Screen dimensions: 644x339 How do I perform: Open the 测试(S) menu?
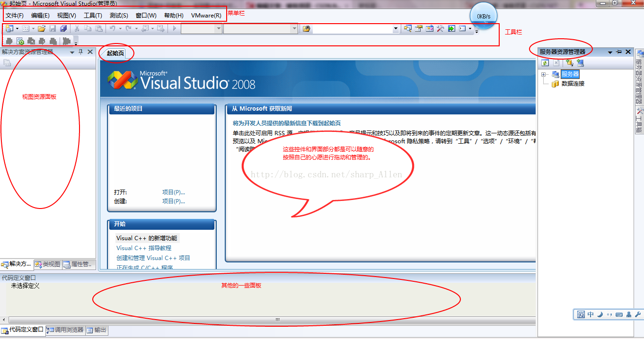pyautogui.click(x=119, y=16)
